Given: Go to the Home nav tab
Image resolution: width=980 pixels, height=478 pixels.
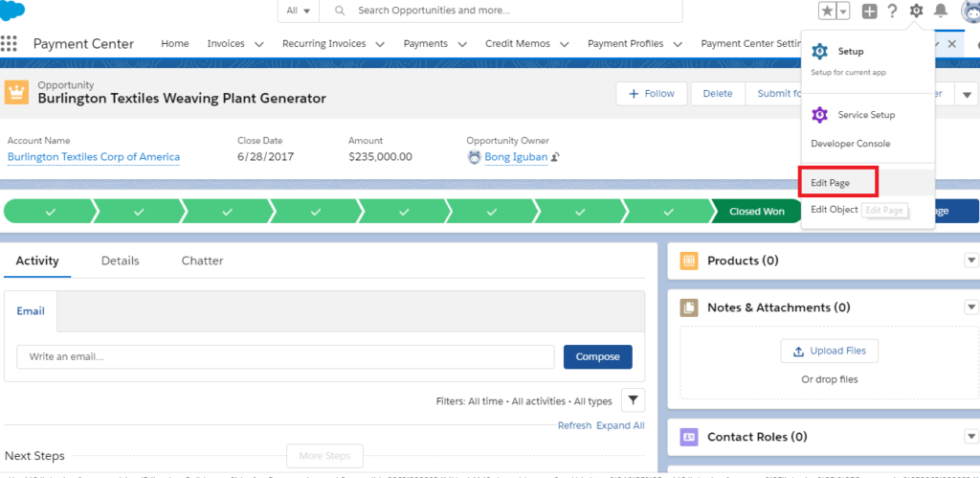Looking at the screenshot, I should [x=175, y=44].
